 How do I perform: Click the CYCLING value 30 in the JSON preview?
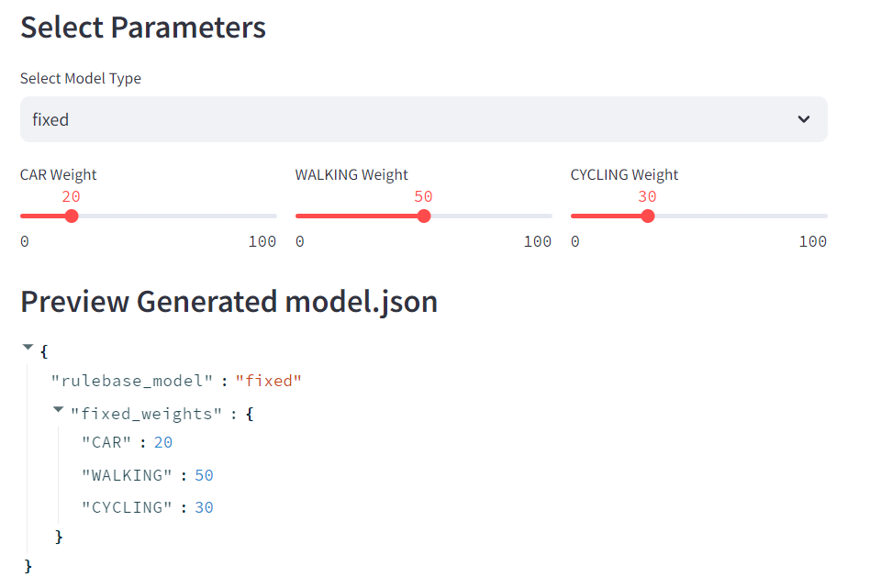pos(204,507)
